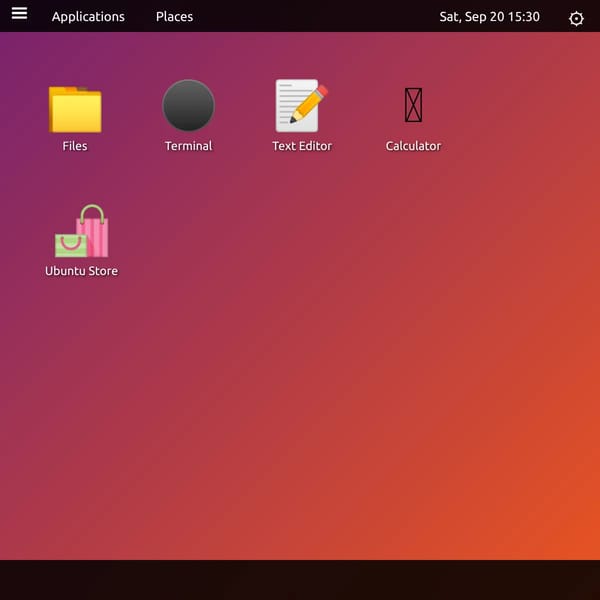Open the Places menu
The height and width of the screenshot is (600, 600).
tap(174, 17)
